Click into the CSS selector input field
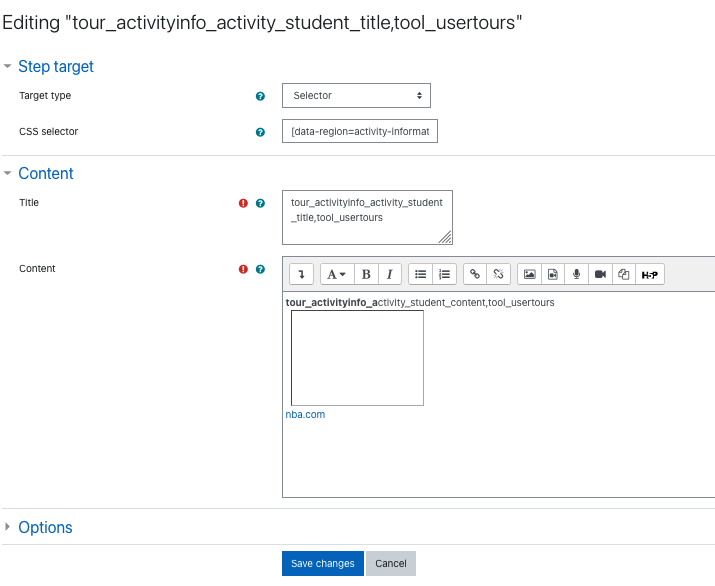Viewport: 715px width, 586px height. coord(360,131)
